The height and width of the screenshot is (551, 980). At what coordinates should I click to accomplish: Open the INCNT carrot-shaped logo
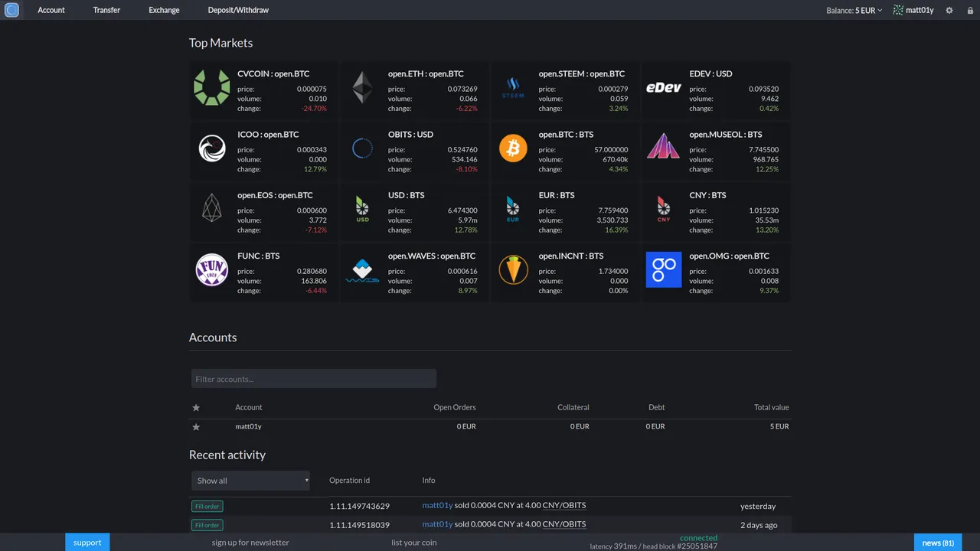513,270
